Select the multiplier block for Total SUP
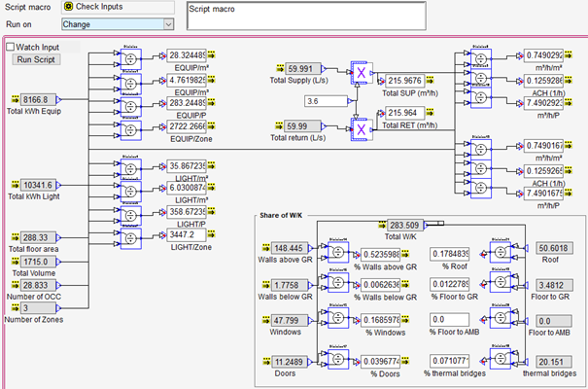The width and height of the screenshot is (588, 389). (362, 73)
